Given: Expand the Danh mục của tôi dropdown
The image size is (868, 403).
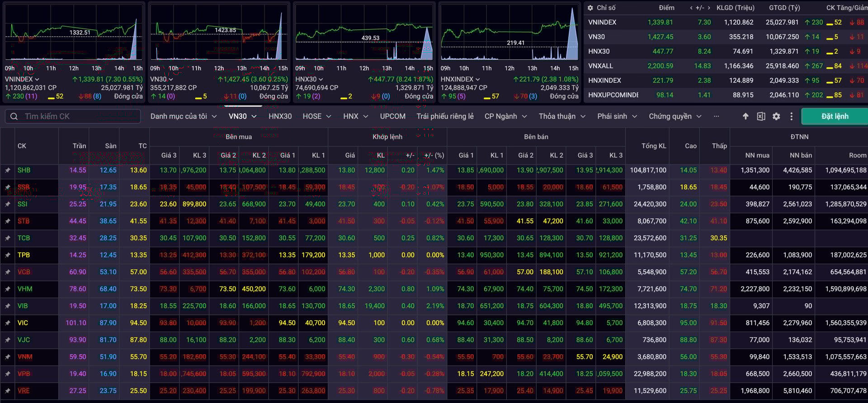Looking at the screenshot, I should click(184, 117).
